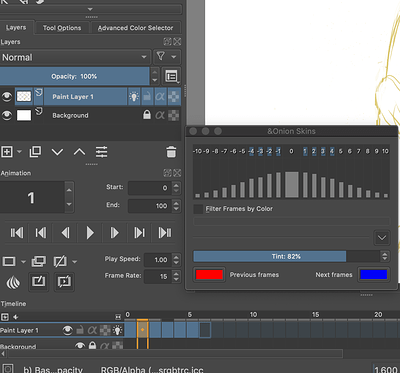Toggle alpha inheritance on Paint Layer 1
The height and width of the screenshot is (373, 400).
(x=160, y=97)
